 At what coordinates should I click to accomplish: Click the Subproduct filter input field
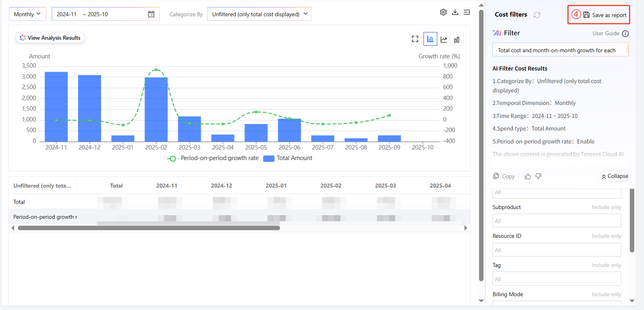click(x=556, y=221)
